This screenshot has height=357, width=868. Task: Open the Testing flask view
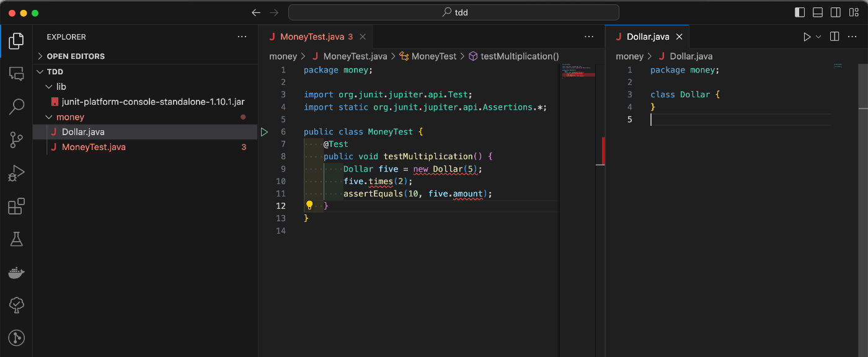17,239
